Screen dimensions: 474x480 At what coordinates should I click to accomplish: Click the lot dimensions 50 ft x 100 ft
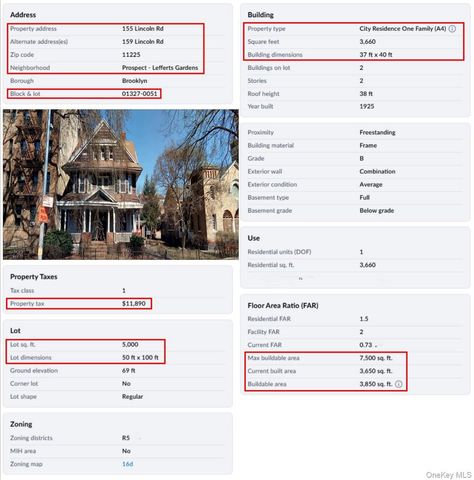click(140, 357)
